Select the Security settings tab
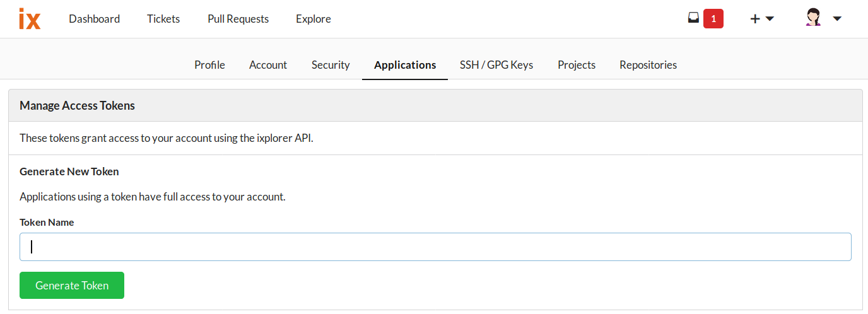 coord(331,65)
